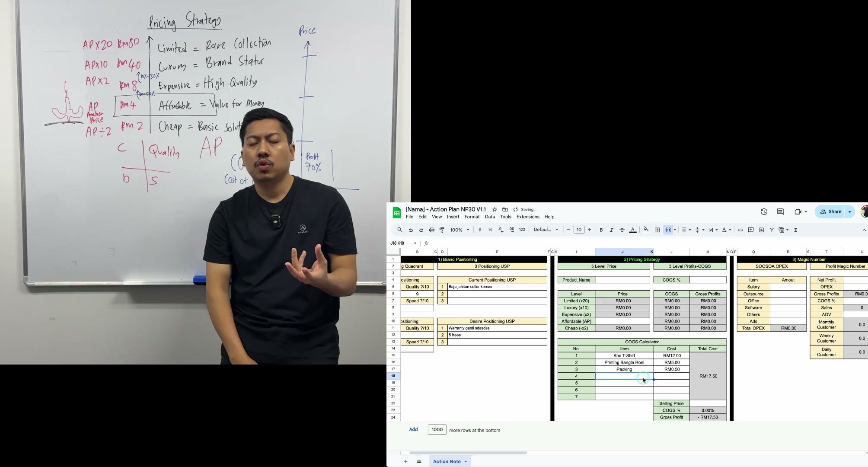The width and height of the screenshot is (868, 467).
Task: Open version history clock icon
Action: [764, 212]
